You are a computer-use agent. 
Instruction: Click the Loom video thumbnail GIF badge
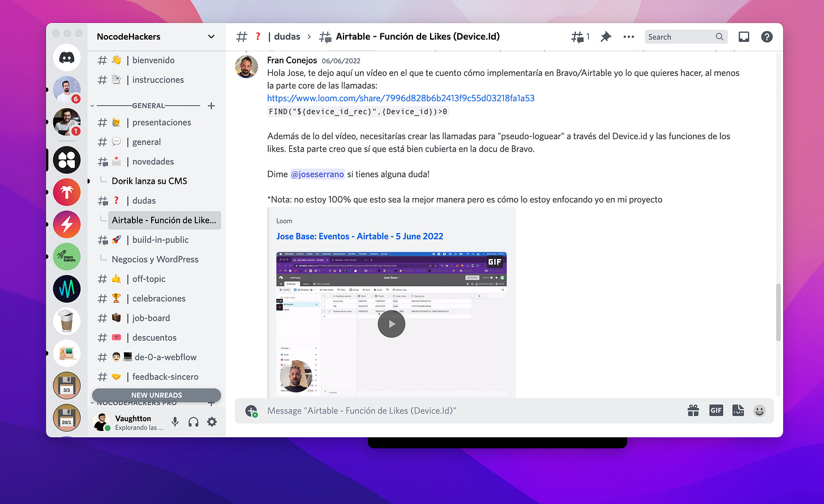coord(495,262)
